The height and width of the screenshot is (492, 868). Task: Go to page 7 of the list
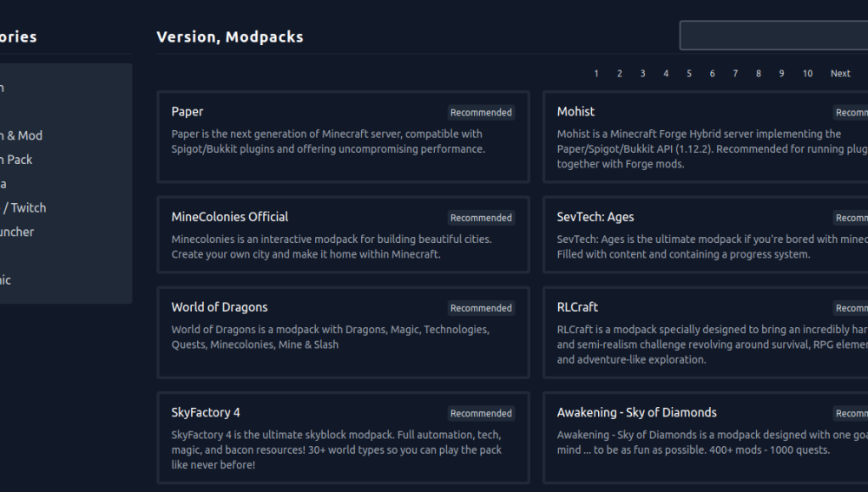pos(735,74)
